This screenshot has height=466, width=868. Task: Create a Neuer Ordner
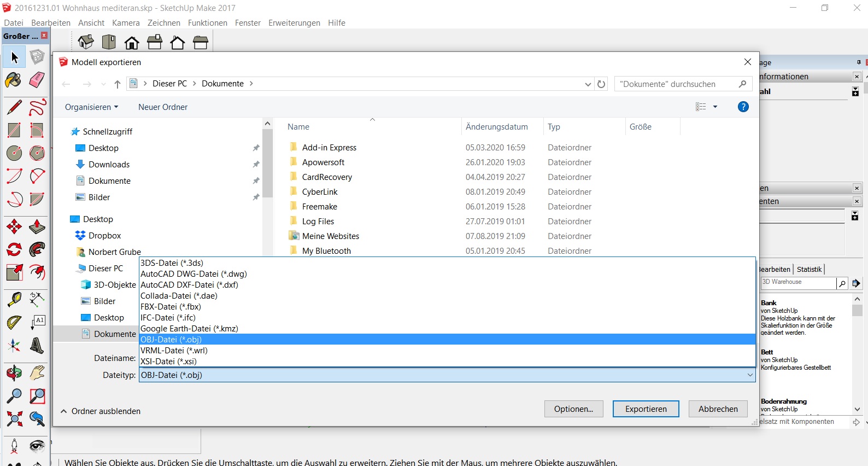[x=163, y=107]
